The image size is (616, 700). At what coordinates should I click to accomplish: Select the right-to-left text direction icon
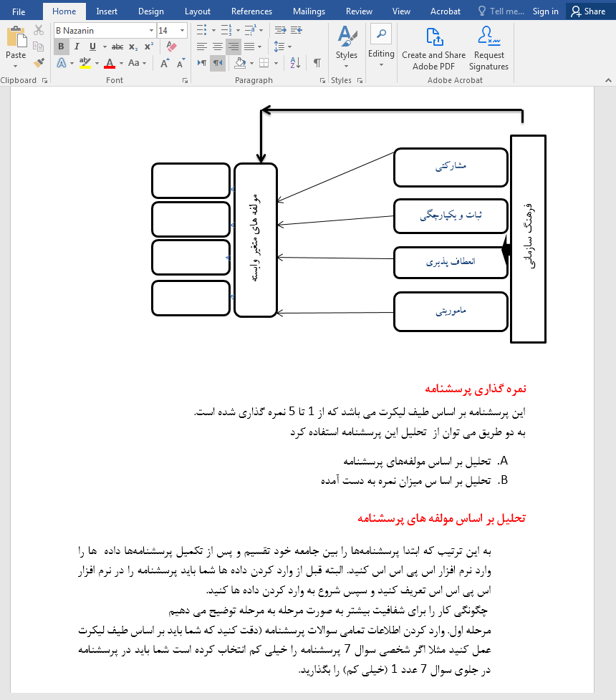(218, 62)
